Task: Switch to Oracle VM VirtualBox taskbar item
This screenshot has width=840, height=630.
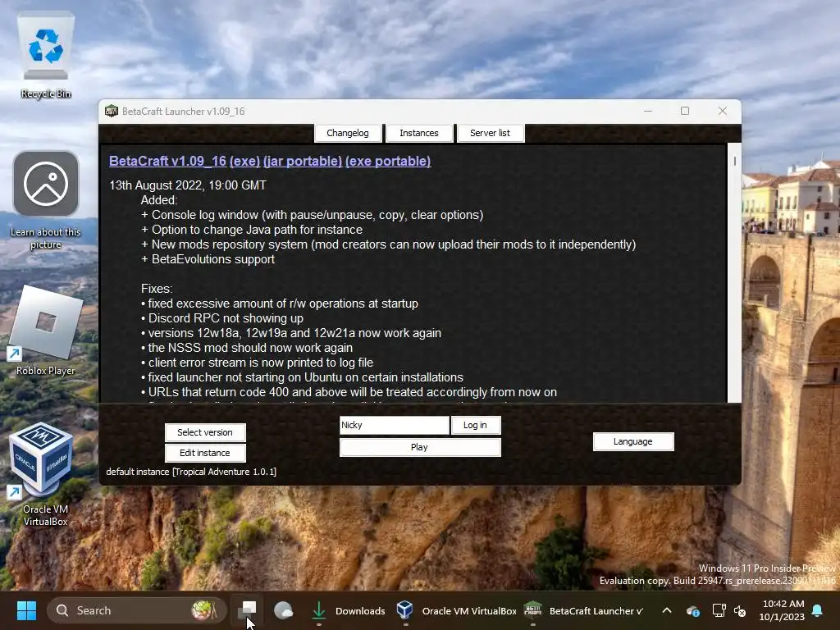Action: tap(457, 610)
